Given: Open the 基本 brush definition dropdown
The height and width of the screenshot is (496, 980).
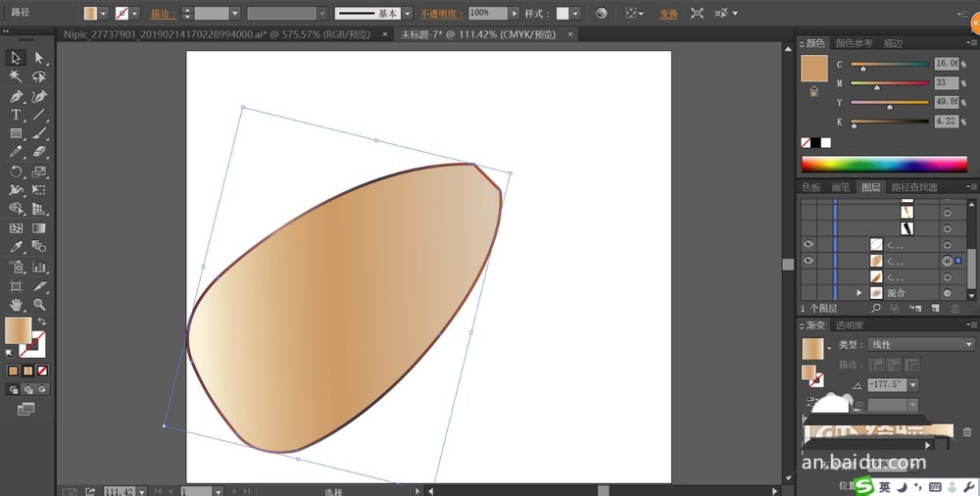Looking at the screenshot, I should [x=408, y=13].
